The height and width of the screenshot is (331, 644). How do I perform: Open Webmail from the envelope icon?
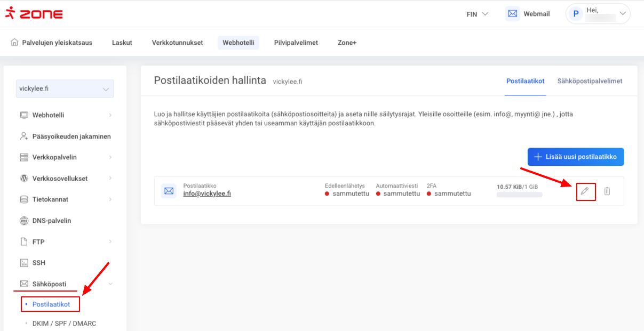coord(513,14)
